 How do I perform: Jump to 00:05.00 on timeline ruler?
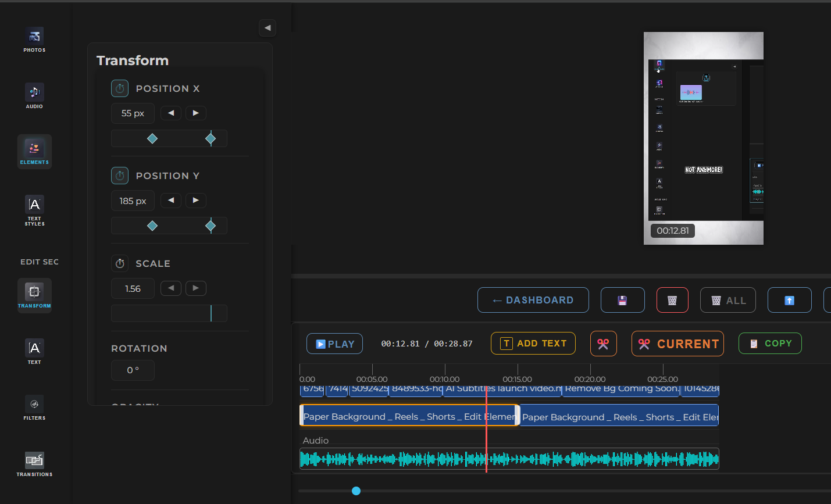(372, 380)
